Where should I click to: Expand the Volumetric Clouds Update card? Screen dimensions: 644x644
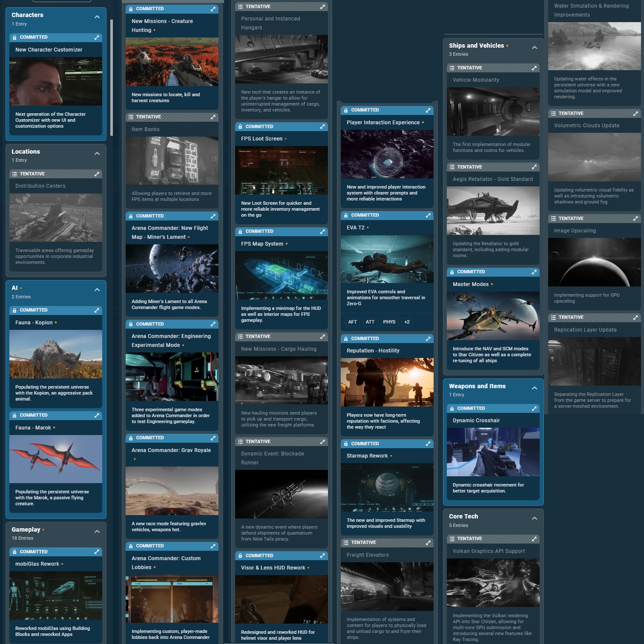click(635, 114)
